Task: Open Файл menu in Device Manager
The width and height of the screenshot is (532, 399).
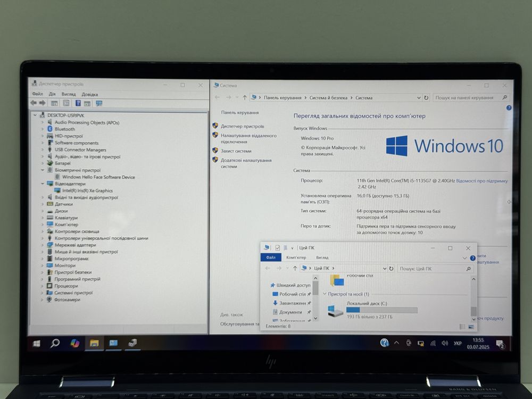Action: click(x=37, y=94)
